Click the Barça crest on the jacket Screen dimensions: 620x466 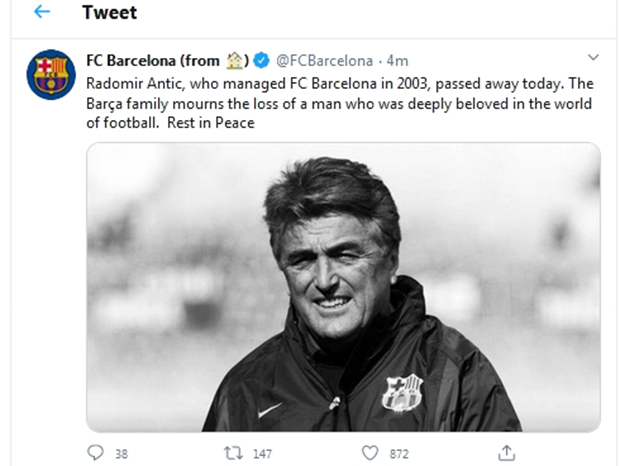point(401,393)
